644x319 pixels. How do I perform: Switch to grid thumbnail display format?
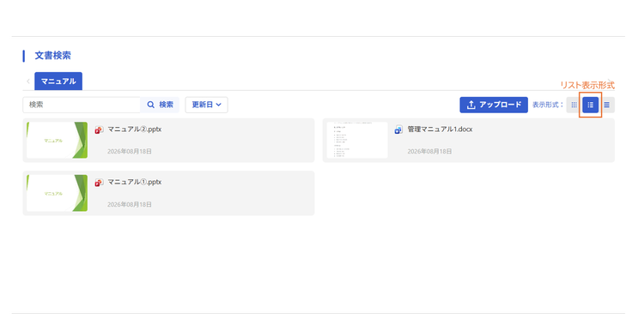[574, 105]
